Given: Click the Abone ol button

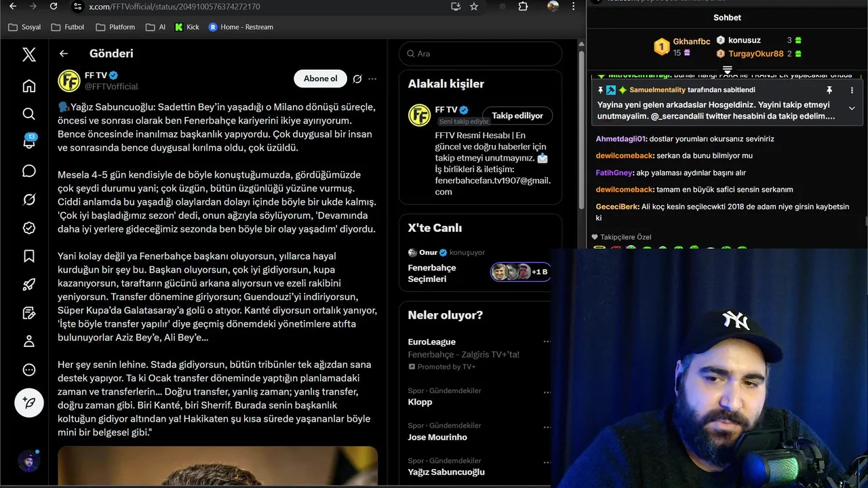Looking at the screenshot, I should (x=320, y=79).
